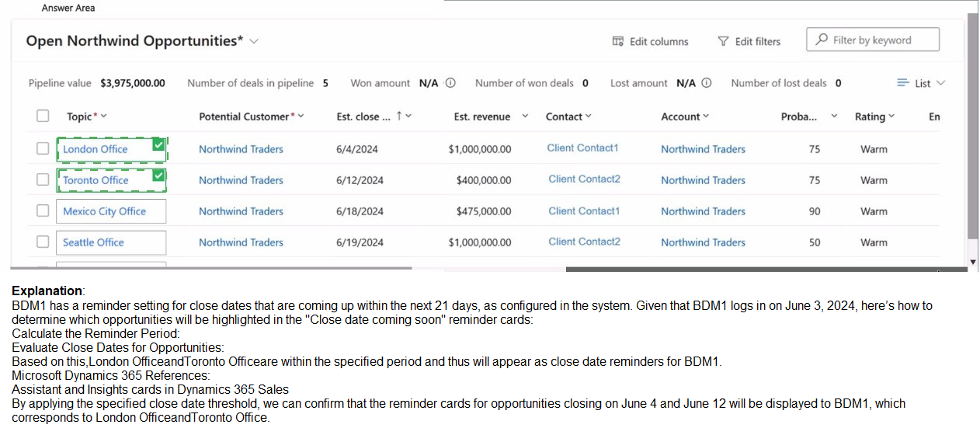Click the Edit columns icon
The image size is (980, 435).
coord(618,41)
